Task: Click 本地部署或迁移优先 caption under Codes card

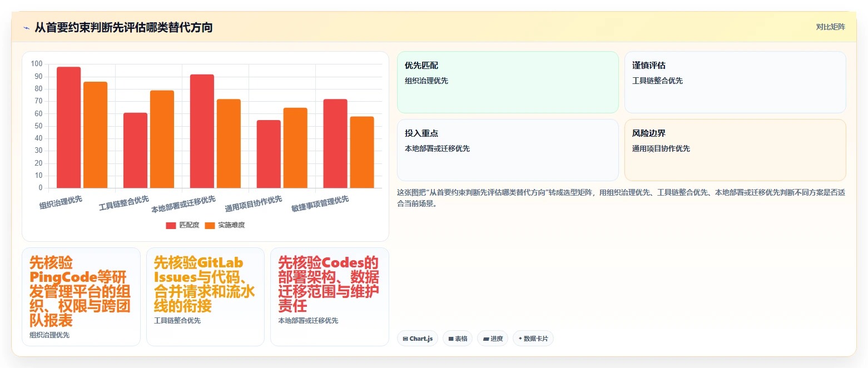Action: (x=308, y=321)
